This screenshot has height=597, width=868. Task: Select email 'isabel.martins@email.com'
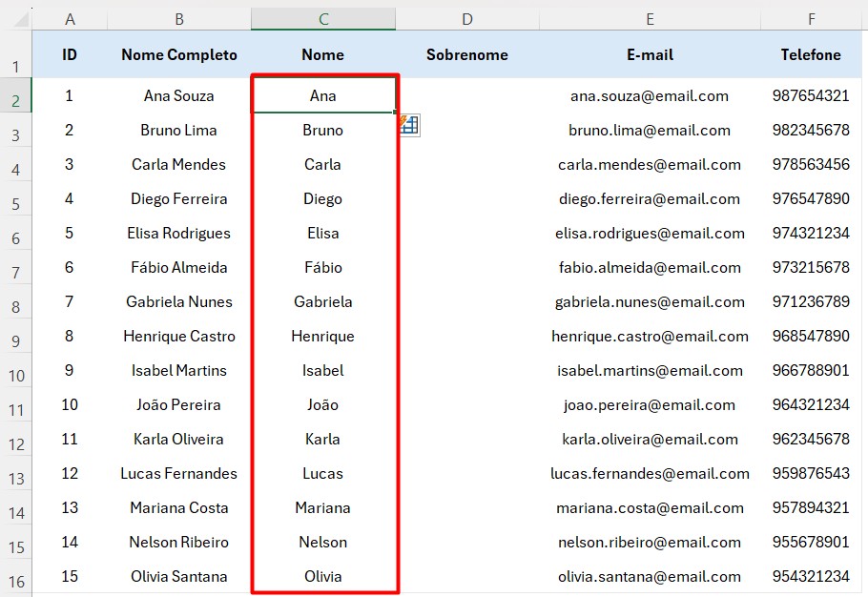click(650, 370)
